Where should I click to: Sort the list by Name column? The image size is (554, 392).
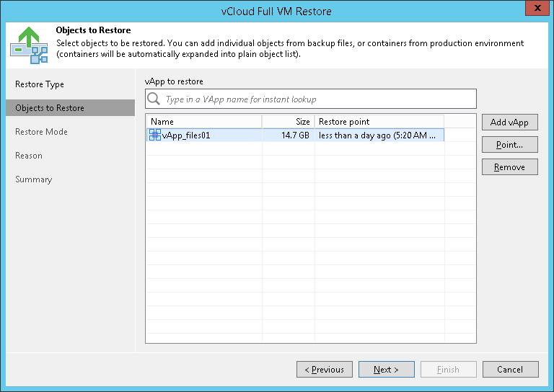point(203,122)
